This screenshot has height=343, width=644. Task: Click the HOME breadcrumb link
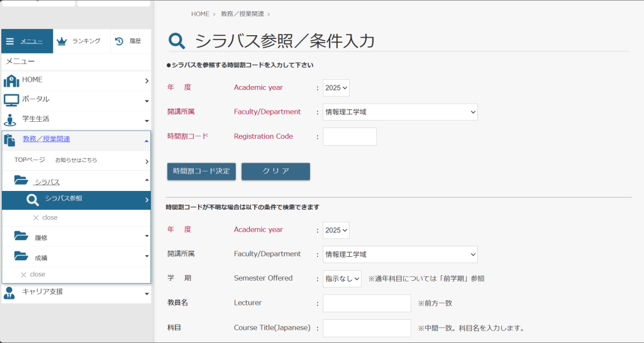click(x=201, y=14)
